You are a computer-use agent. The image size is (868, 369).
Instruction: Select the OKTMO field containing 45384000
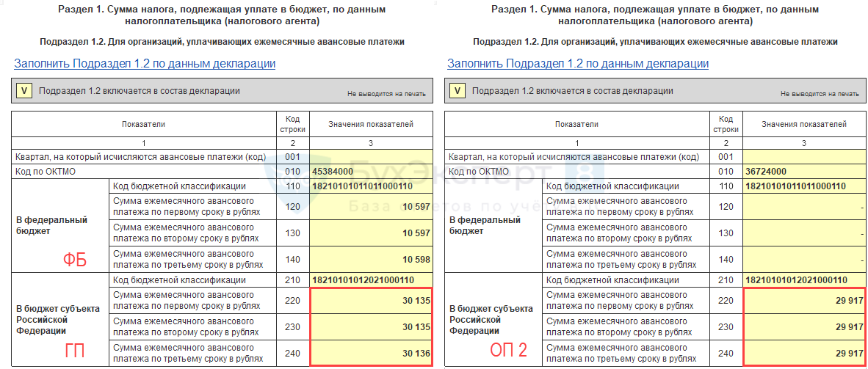pos(371,172)
